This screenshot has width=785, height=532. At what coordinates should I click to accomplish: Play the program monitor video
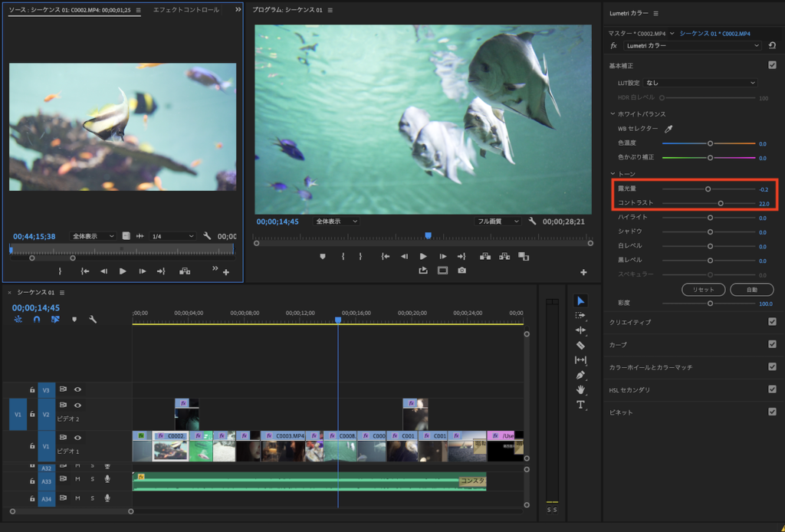pos(423,256)
